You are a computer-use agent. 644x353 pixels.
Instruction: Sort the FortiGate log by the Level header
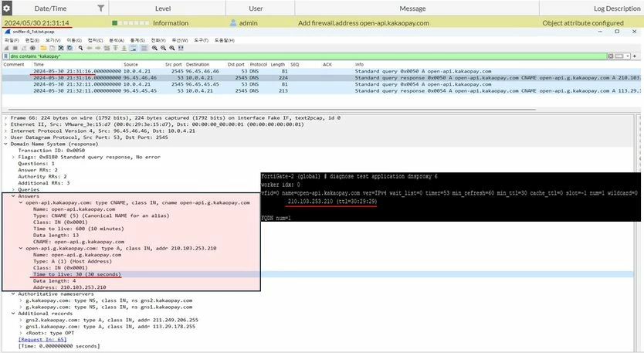pyautogui.click(x=163, y=8)
